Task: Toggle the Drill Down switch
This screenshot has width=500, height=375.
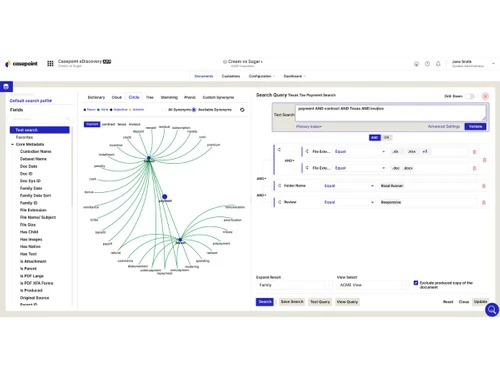Action: pyautogui.click(x=470, y=96)
